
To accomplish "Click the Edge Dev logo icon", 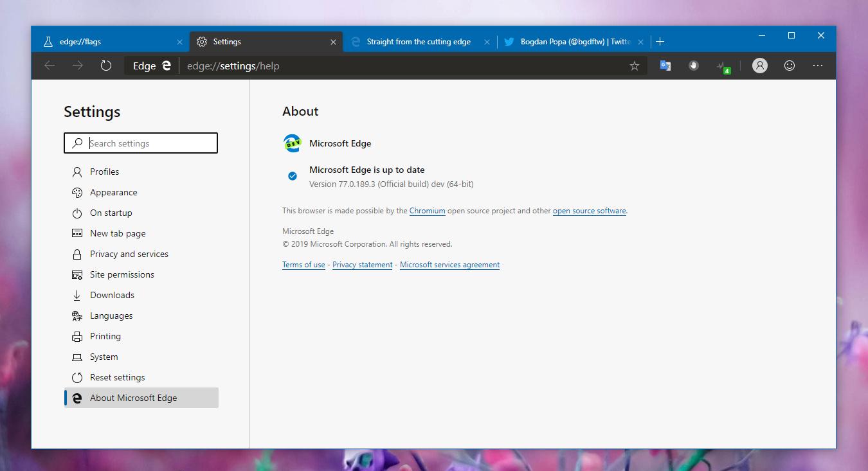I will click(292, 143).
